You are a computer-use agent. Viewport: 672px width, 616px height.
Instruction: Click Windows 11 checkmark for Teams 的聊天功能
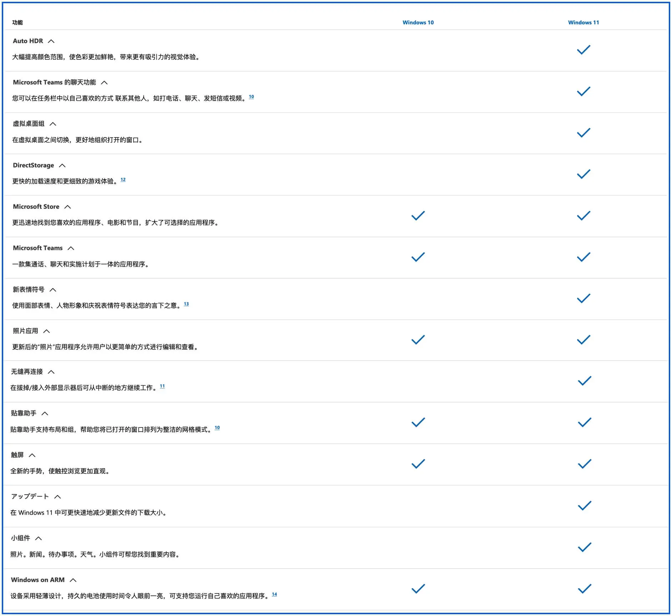pos(583,91)
